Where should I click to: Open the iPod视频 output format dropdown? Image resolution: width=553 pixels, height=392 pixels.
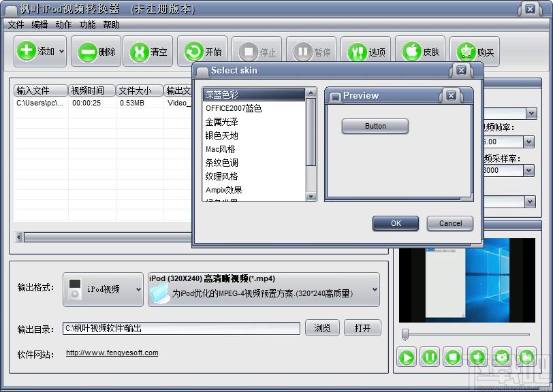tap(103, 289)
